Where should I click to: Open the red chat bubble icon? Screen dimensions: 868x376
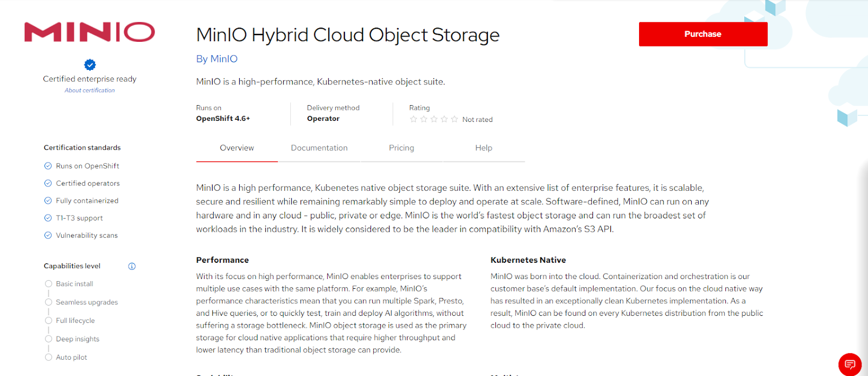850,364
